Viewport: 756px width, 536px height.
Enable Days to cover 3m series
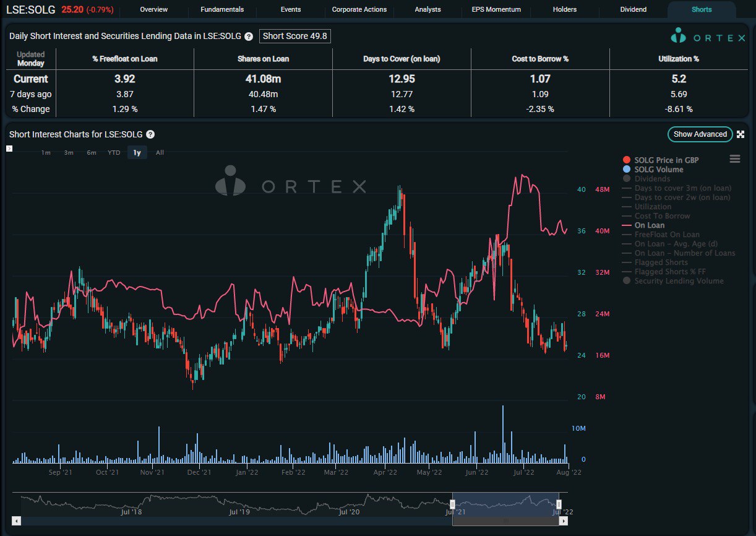click(677, 188)
